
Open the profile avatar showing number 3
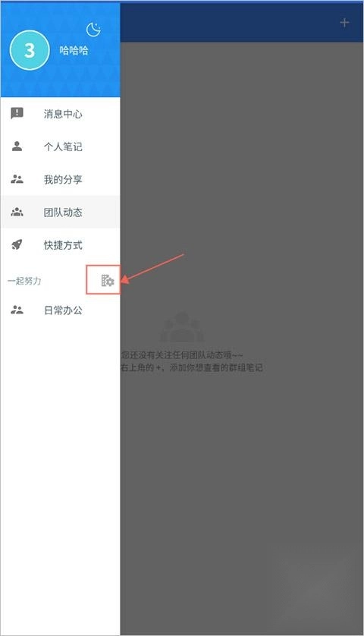pos(30,50)
